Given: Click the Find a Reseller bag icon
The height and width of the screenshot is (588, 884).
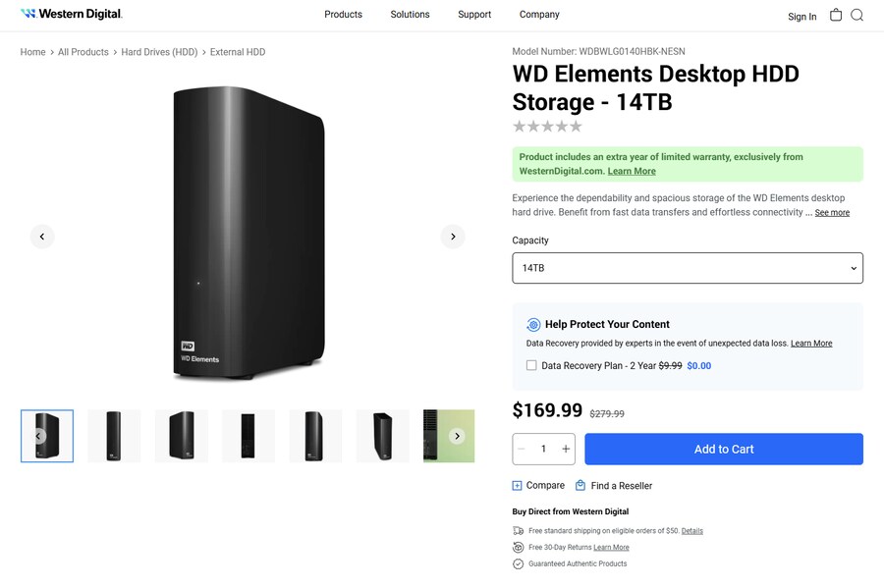Looking at the screenshot, I should click(581, 485).
